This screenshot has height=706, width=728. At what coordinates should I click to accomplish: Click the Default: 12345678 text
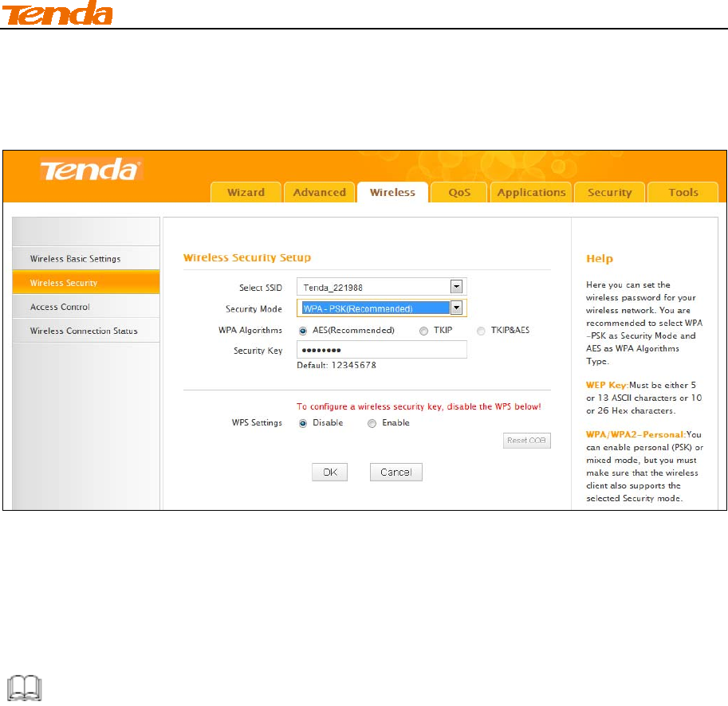click(x=336, y=365)
